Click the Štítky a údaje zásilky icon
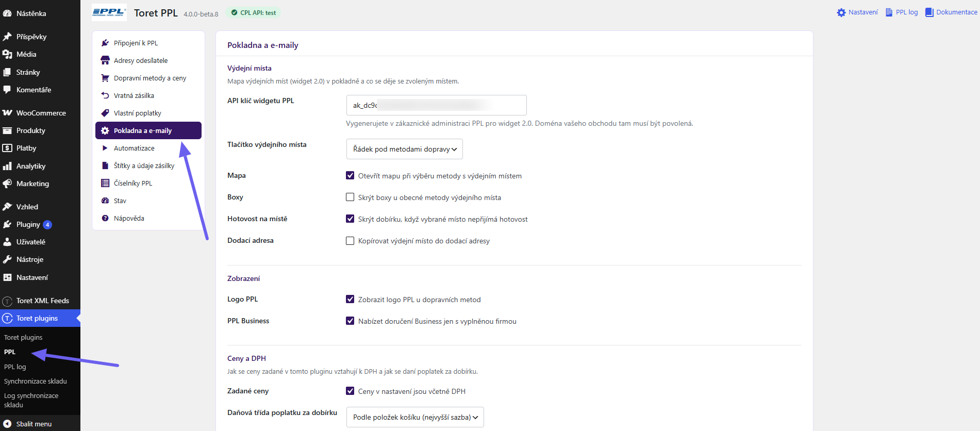 coord(105,165)
